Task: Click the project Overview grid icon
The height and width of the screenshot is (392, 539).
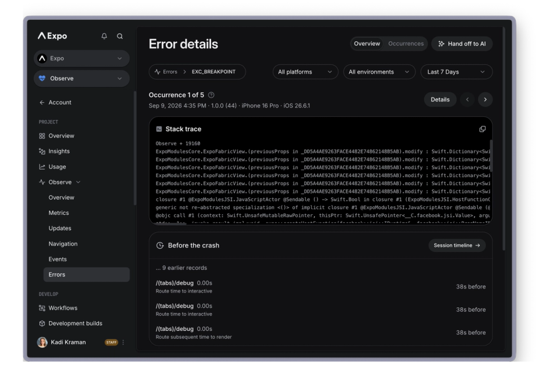Action: coord(42,136)
